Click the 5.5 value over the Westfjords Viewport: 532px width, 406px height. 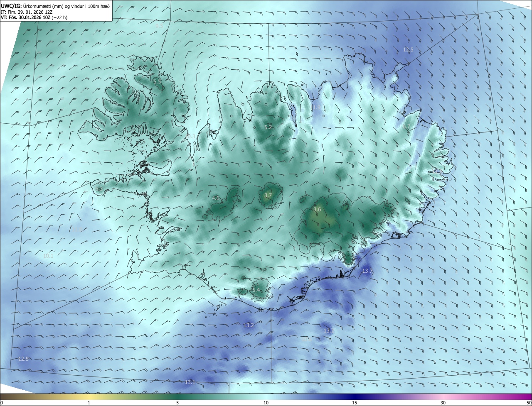point(157,82)
